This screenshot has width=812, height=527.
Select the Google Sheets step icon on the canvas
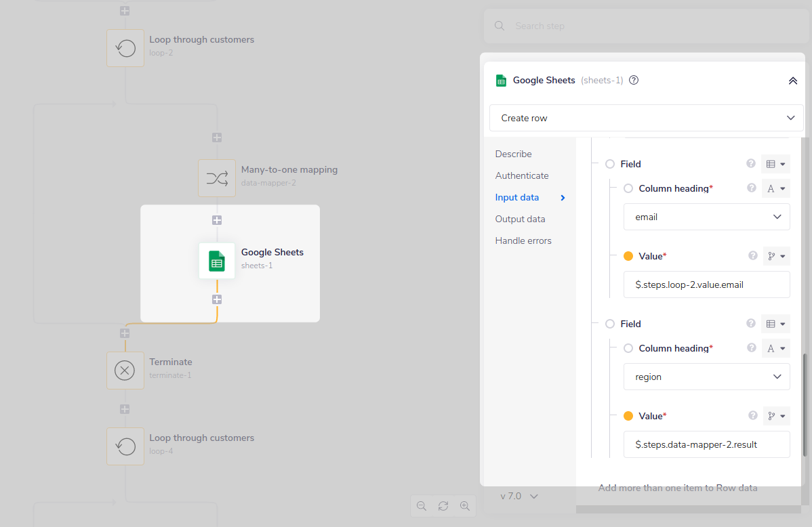tap(217, 261)
